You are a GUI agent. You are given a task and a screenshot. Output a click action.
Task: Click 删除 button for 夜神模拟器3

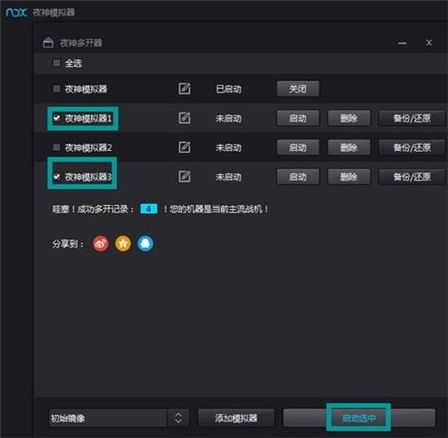click(349, 177)
